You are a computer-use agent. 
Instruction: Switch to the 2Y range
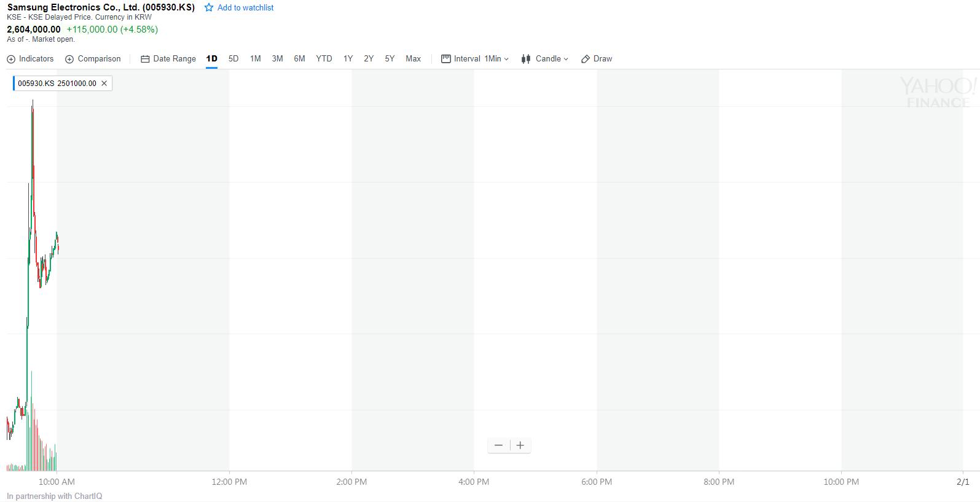pos(369,59)
